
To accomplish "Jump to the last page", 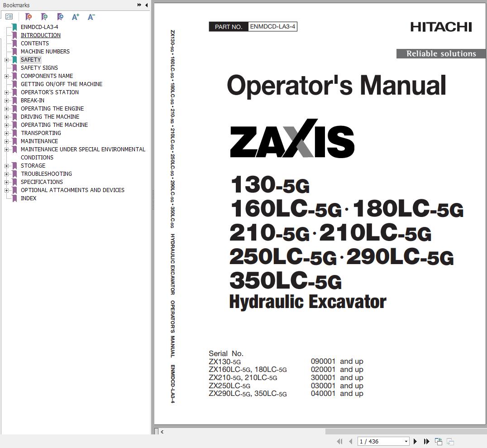I will pyautogui.click(x=426, y=441).
